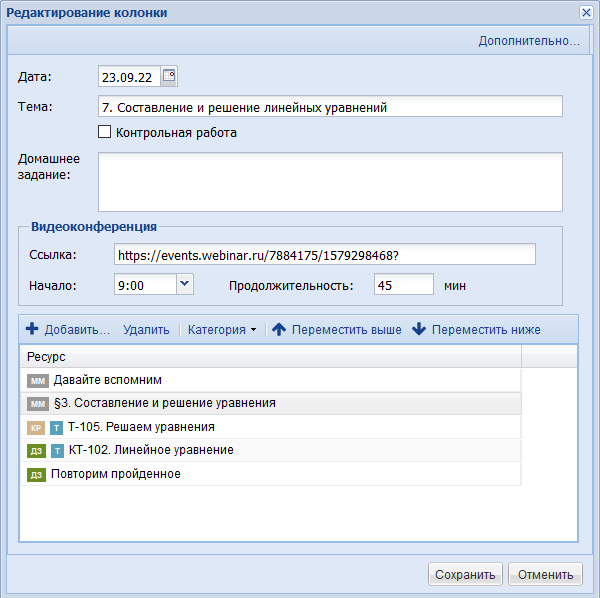Click the Продолжительность minutes field

404,284
